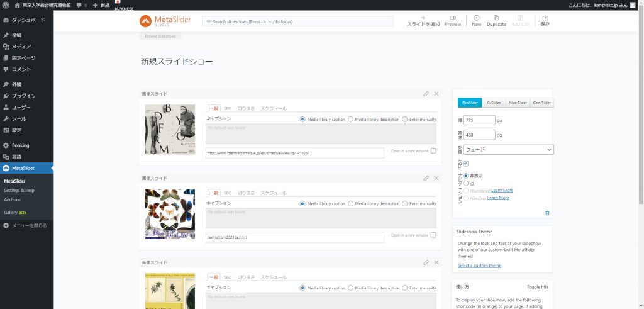Choose 点 navigation radio option

(x=465, y=183)
